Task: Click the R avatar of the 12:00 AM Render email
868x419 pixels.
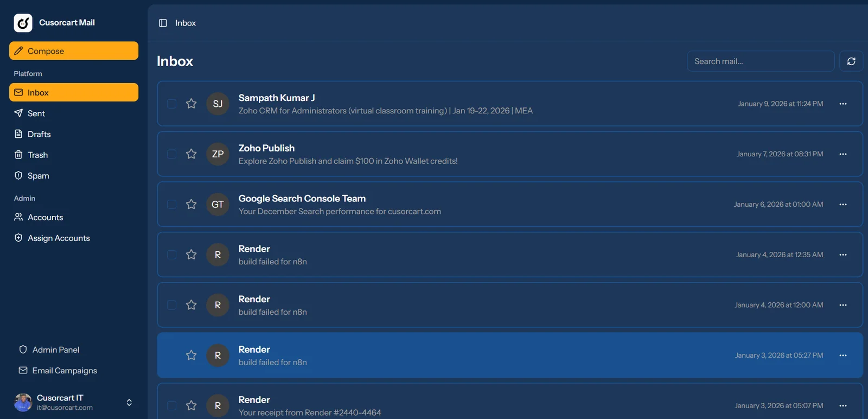Action: [x=218, y=305]
